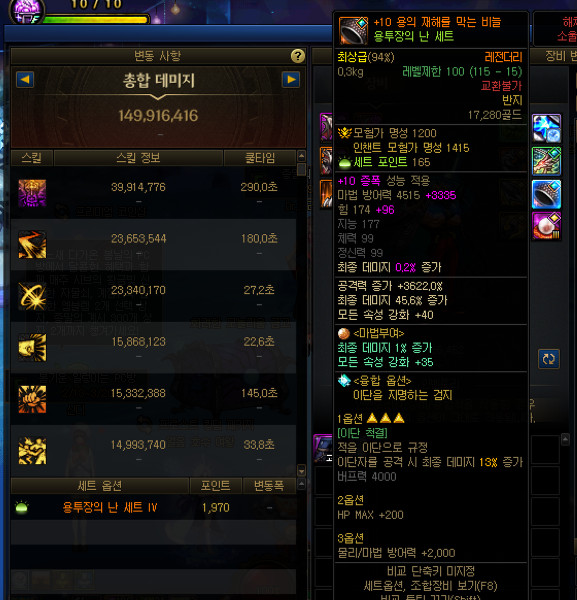Image resolution: width=577 pixels, height=600 pixels.
Task: Select the skill icon with 14,993,740 damage
Action: (33, 451)
